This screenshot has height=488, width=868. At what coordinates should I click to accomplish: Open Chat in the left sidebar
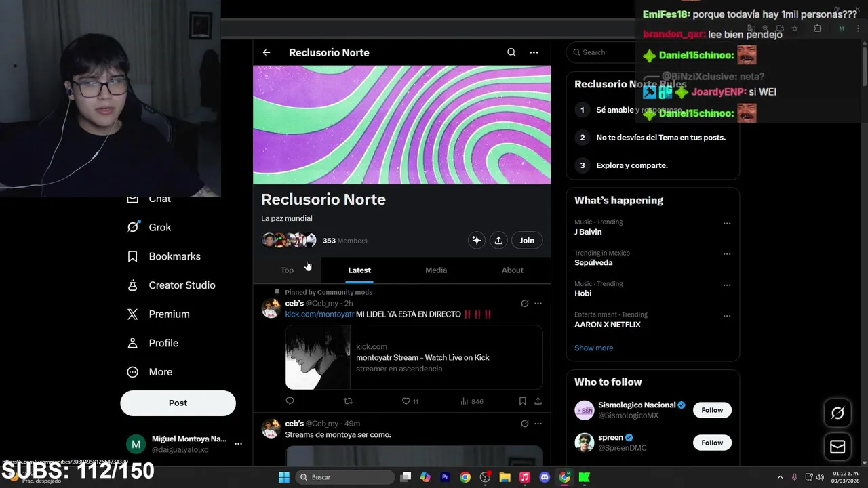[x=149, y=199]
